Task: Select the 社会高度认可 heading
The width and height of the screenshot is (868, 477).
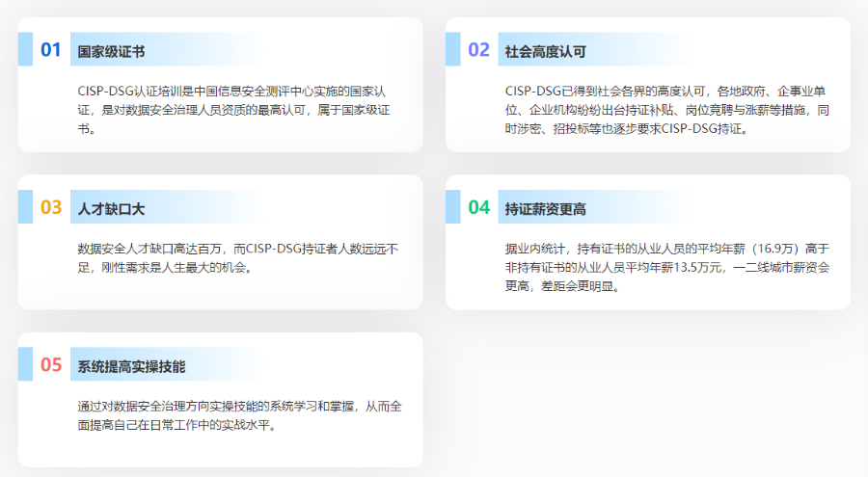Action: pyautogui.click(x=545, y=51)
